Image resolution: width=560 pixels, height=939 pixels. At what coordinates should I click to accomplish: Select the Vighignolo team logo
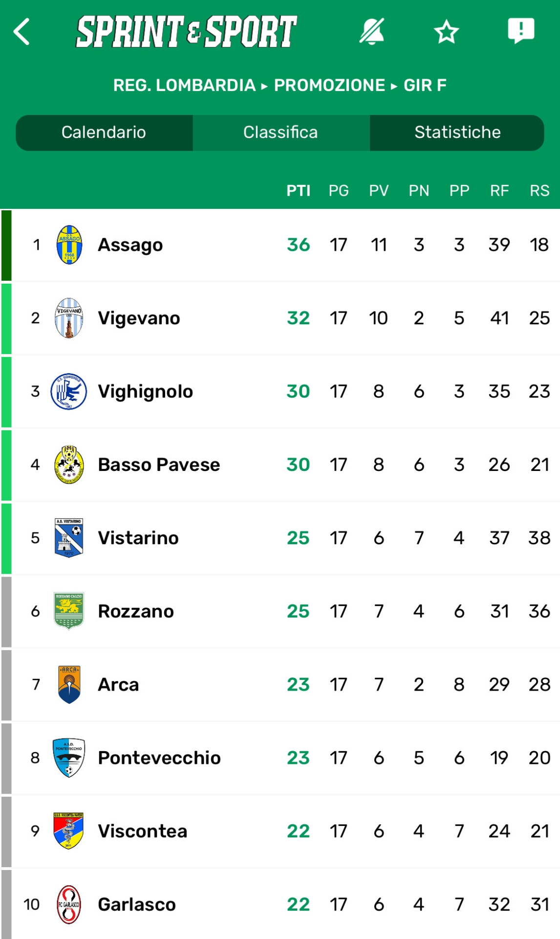click(69, 391)
